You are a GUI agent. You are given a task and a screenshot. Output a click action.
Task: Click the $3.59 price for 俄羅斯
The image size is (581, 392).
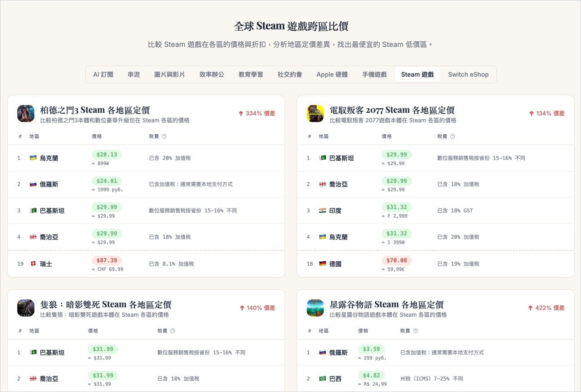pyautogui.click(x=371, y=349)
